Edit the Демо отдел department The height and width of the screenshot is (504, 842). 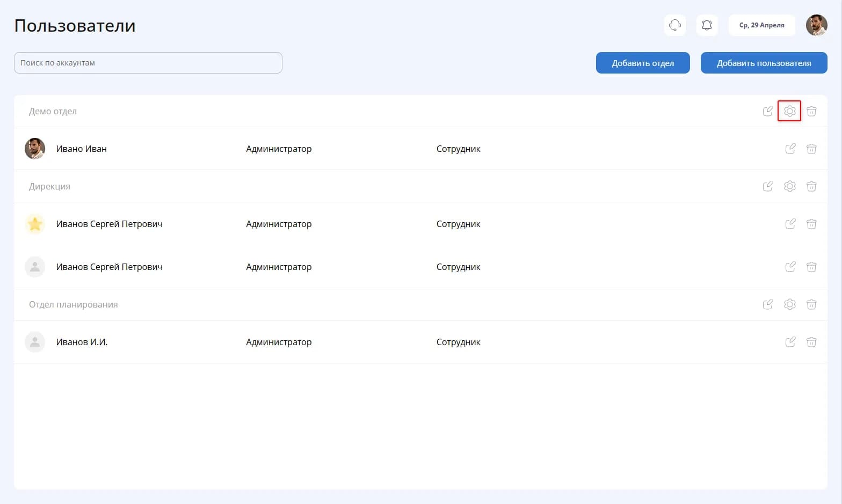pos(768,111)
